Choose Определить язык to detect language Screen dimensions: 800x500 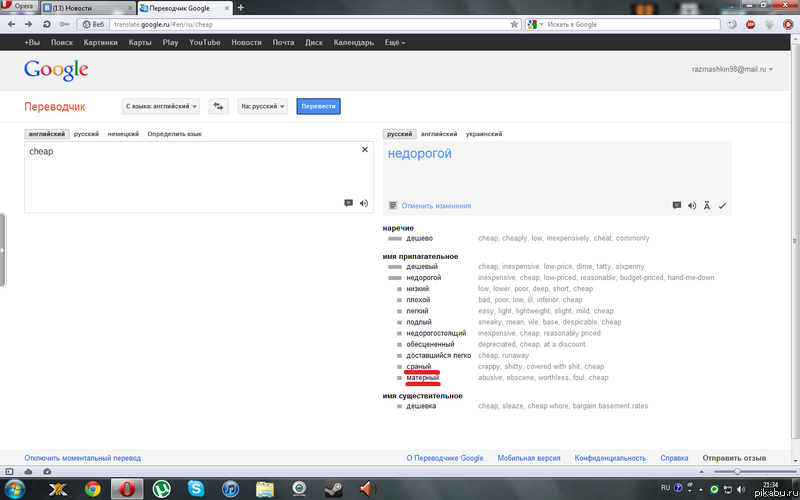[x=175, y=134]
